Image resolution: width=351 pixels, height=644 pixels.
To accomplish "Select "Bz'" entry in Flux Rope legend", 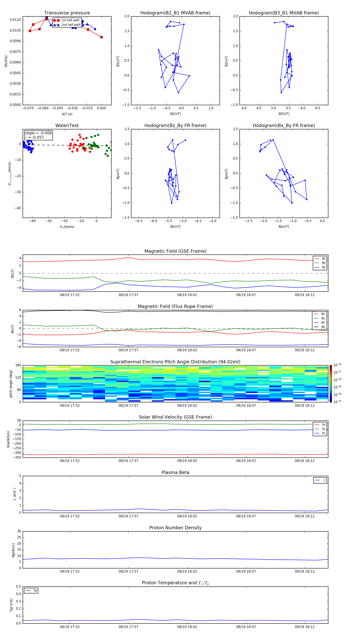I will (320, 323).
